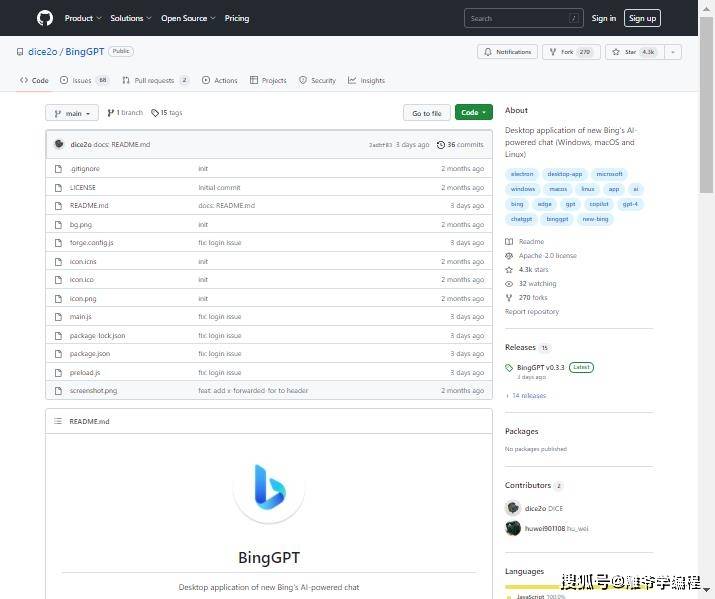Open the bg.png file
Viewport: 715px width, 599px height.
pos(81,225)
